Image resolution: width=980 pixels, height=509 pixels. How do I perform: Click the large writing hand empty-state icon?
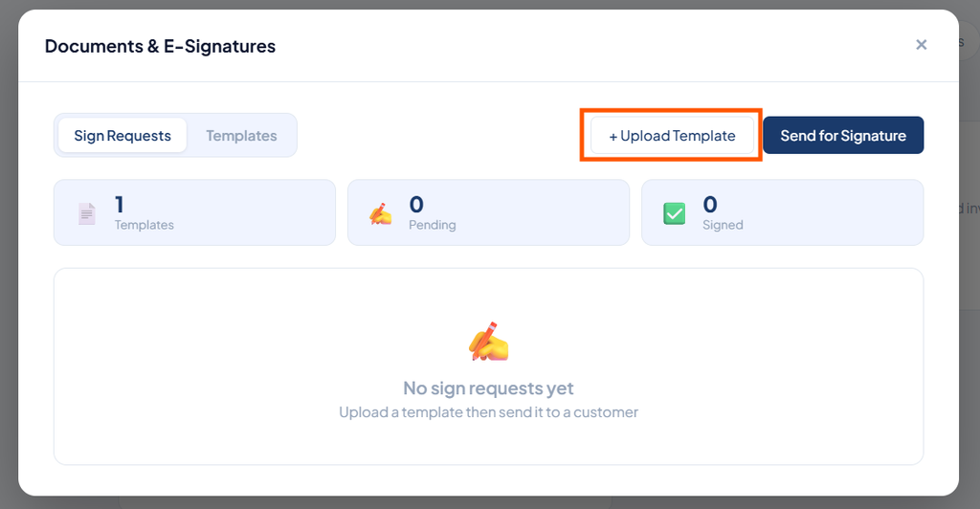pos(489,342)
